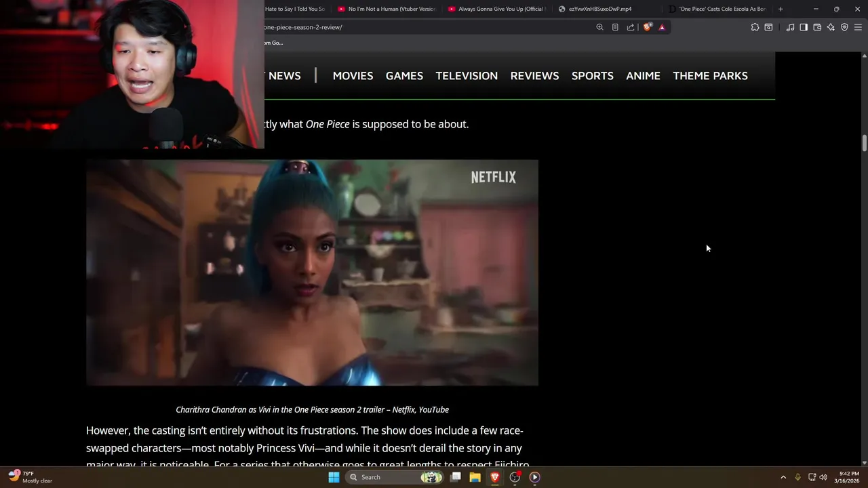Click the bookmark ending in 'Go...' on bookmarks bar
Screen dimensions: 868x488
pyautogui.click(x=273, y=43)
